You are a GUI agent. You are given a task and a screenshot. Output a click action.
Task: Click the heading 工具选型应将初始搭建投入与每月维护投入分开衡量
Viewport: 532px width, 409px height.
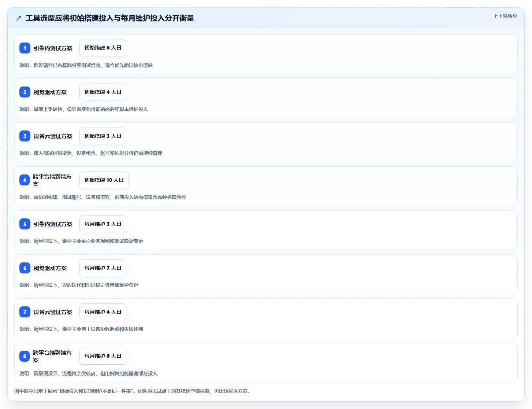110,18
